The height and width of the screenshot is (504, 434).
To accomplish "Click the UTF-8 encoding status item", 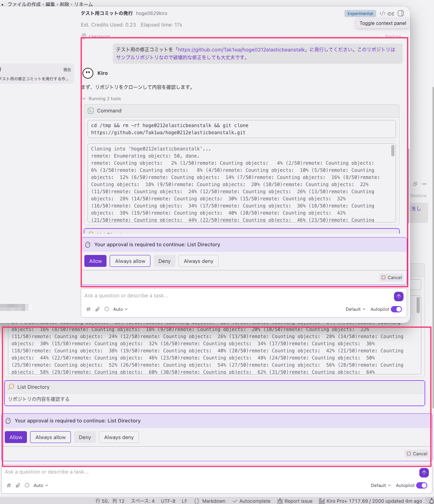I will [168, 501].
